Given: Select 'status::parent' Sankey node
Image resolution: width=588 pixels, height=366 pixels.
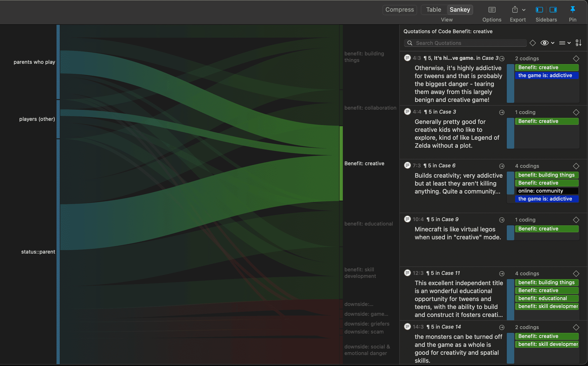Looking at the screenshot, I should coord(58,251).
